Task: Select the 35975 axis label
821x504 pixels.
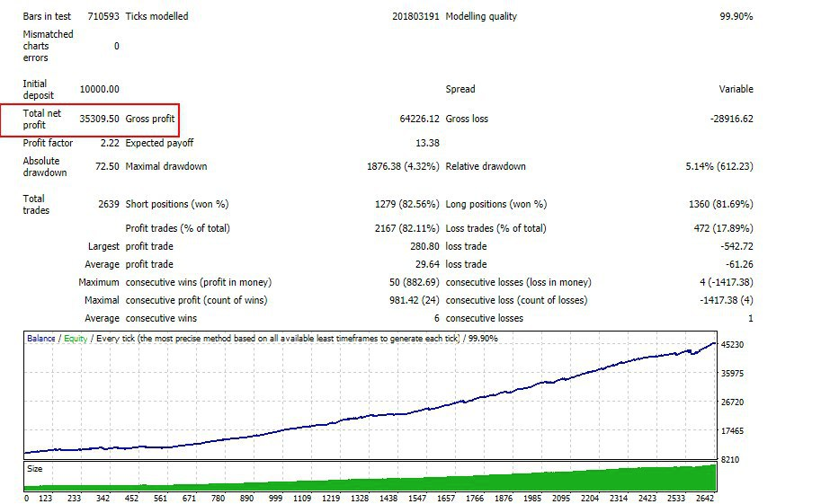Action: tap(733, 373)
